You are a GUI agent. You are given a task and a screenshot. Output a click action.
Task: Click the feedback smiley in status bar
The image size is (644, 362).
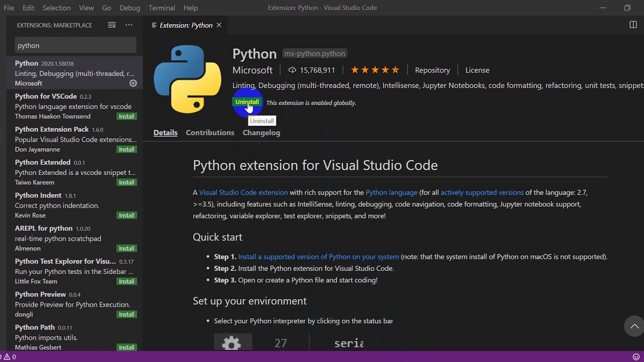[636, 357]
